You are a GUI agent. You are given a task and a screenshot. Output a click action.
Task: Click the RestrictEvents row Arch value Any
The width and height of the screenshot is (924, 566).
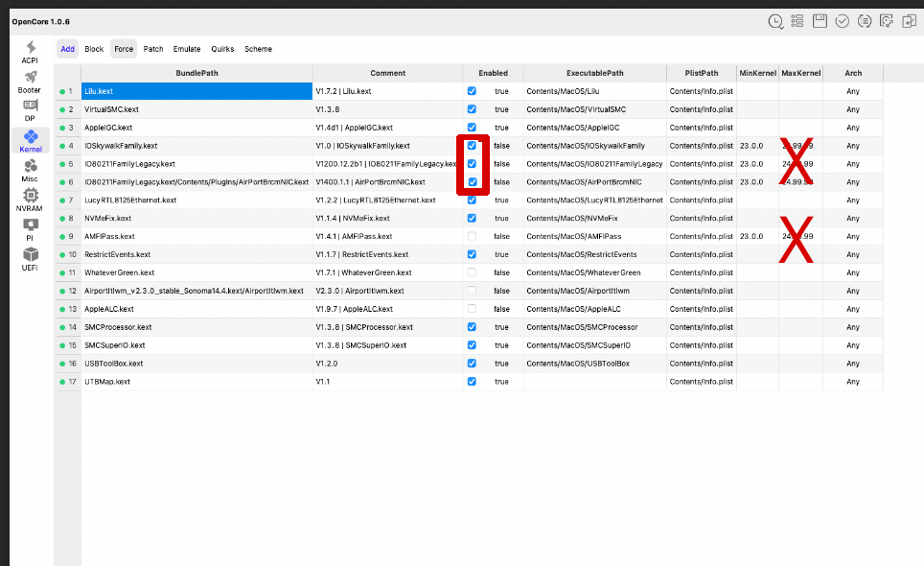(853, 255)
